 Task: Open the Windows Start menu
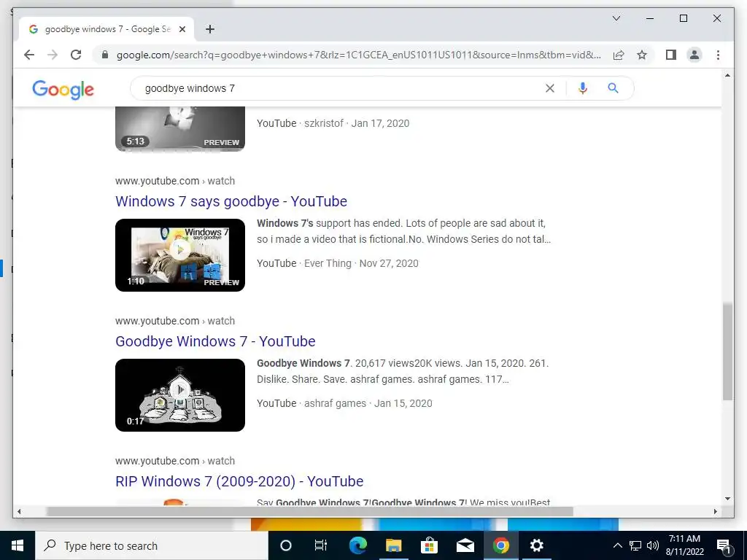tap(18, 545)
